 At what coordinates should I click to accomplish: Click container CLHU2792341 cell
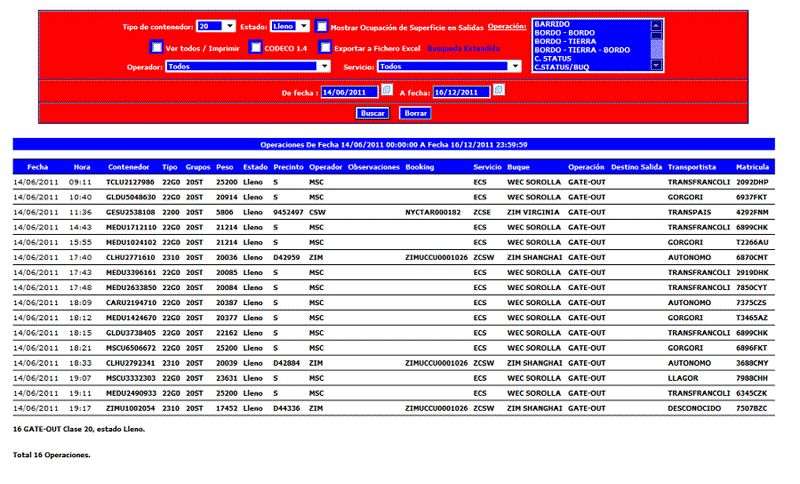131,363
